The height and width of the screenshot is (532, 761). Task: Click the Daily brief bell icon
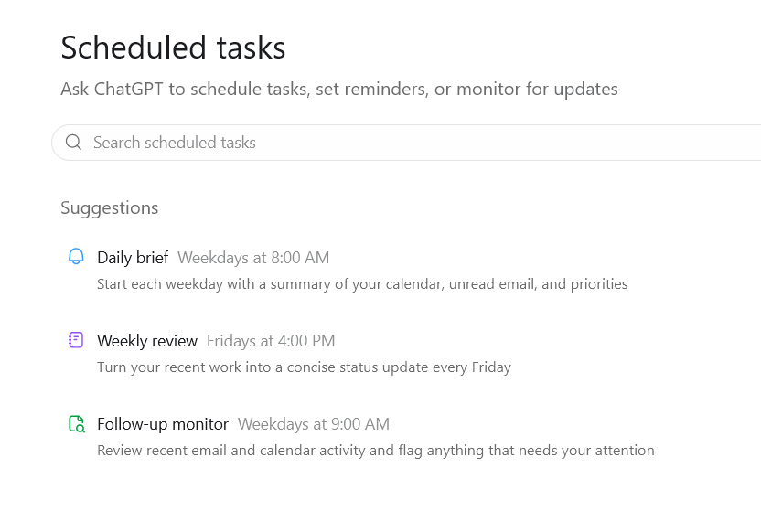[76, 257]
